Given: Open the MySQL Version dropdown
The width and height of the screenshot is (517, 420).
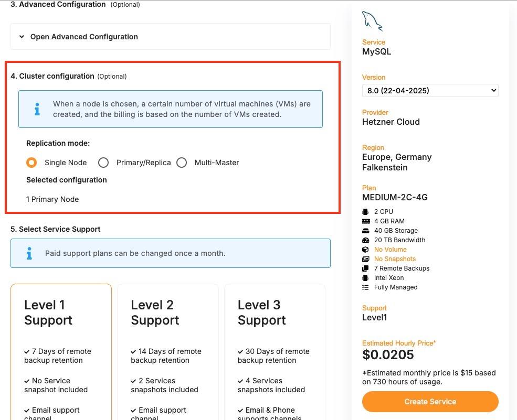Looking at the screenshot, I should click(x=430, y=90).
